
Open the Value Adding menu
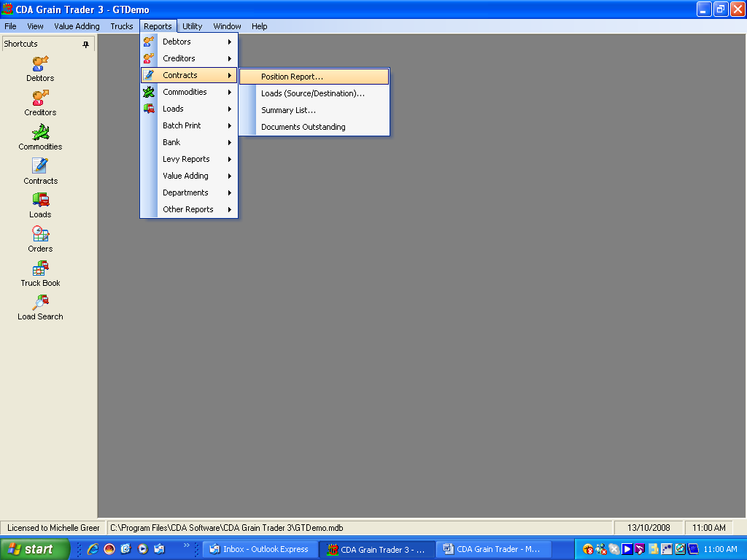pos(77,26)
